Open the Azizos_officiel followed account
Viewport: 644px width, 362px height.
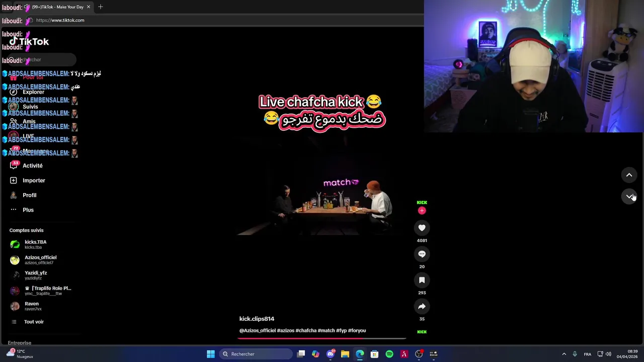coord(41,259)
